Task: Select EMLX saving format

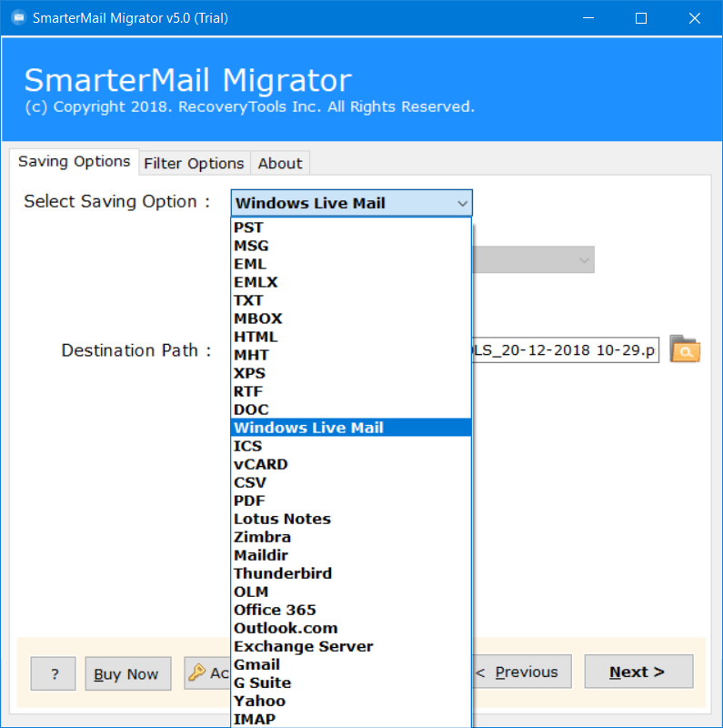Action: (351, 282)
